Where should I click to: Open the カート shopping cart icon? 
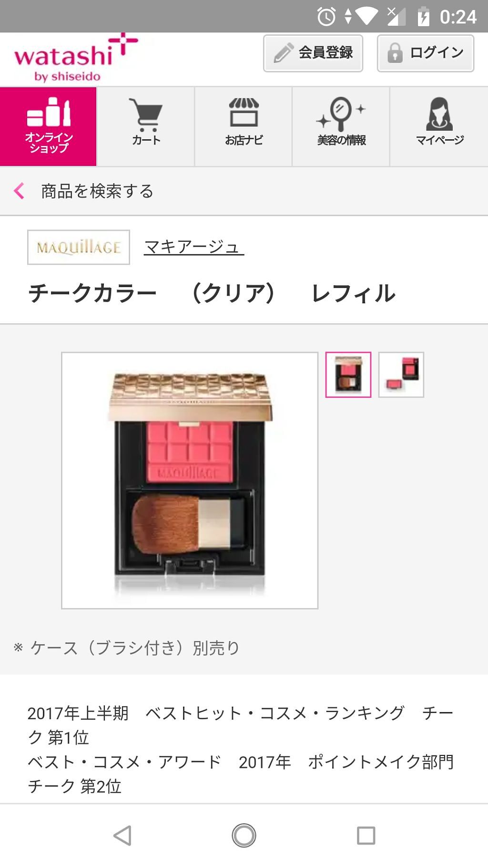146,114
